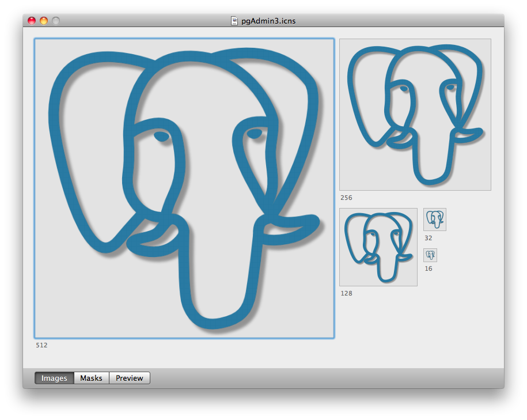Click the document proxy icon in title bar
Viewport: 527px width, 420px height.
(x=234, y=21)
